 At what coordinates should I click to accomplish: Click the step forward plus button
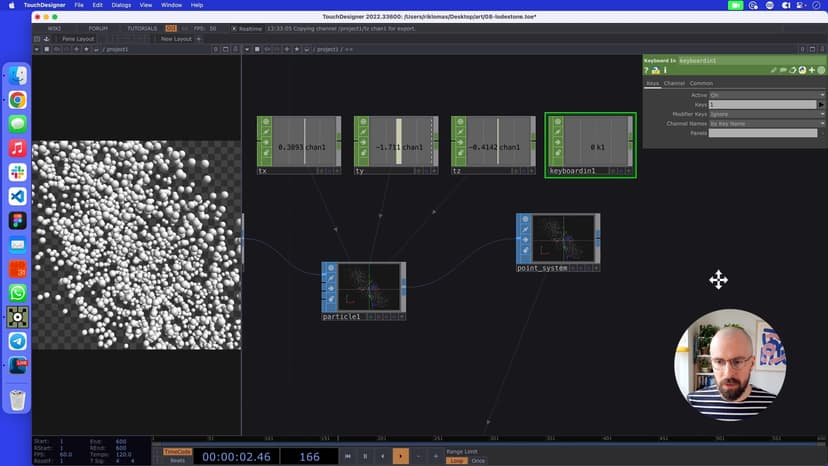pos(435,456)
